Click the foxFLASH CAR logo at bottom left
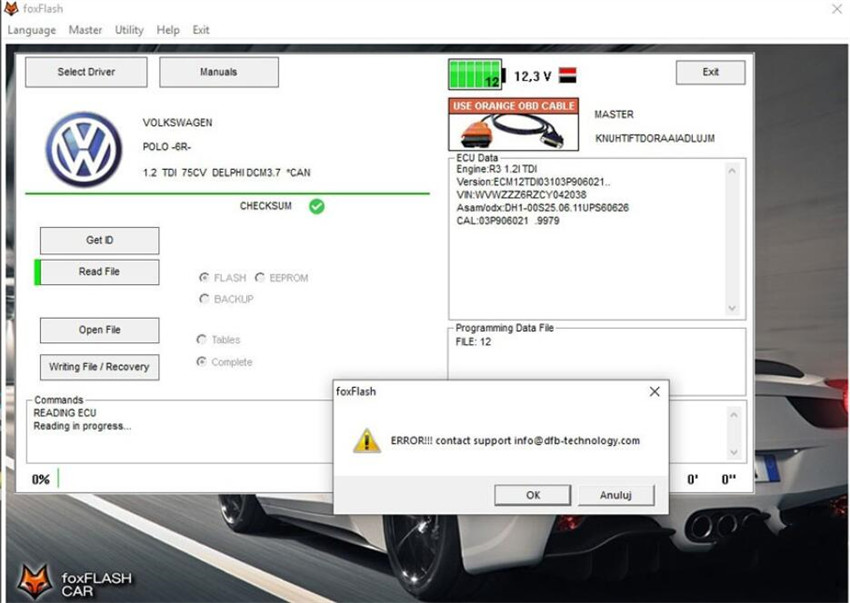 point(75,581)
